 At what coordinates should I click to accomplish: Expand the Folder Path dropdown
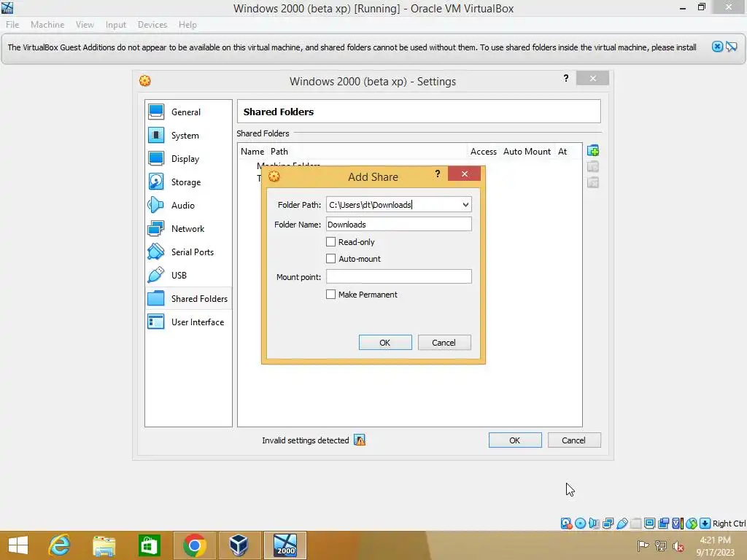pyautogui.click(x=465, y=205)
